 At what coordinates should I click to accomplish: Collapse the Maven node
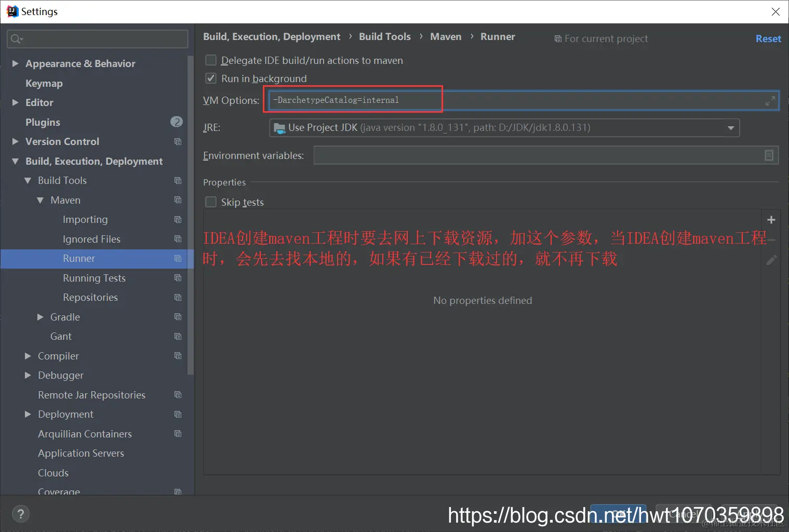point(41,200)
